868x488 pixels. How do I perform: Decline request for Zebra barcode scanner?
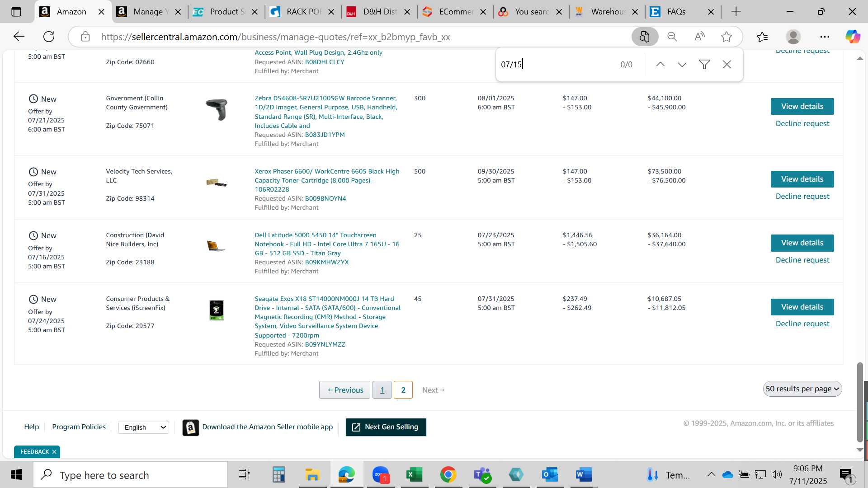point(802,123)
